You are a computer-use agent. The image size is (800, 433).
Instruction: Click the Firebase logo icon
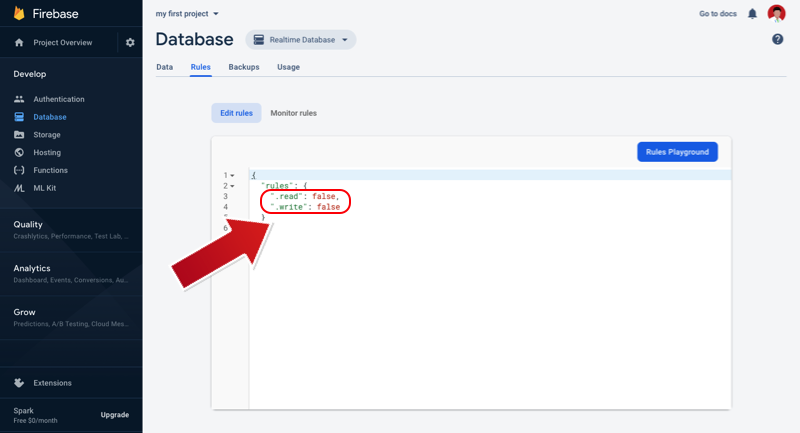tap(19, 14)
